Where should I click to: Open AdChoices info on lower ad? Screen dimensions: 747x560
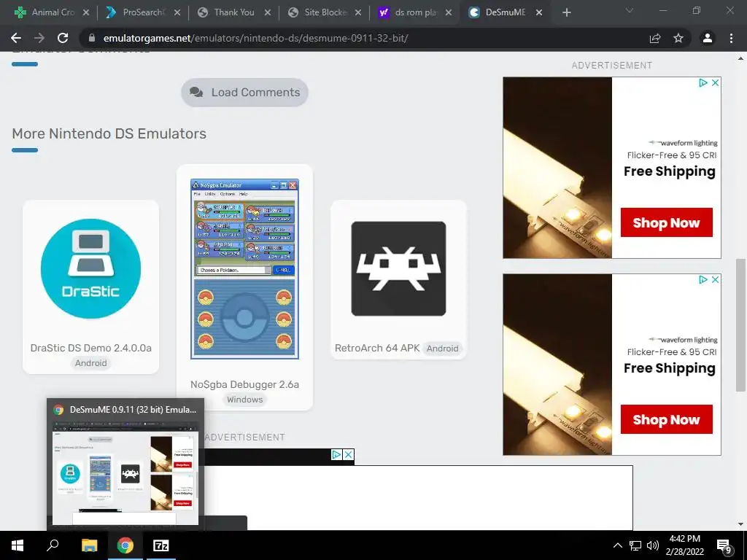click(x=703, y=279)
